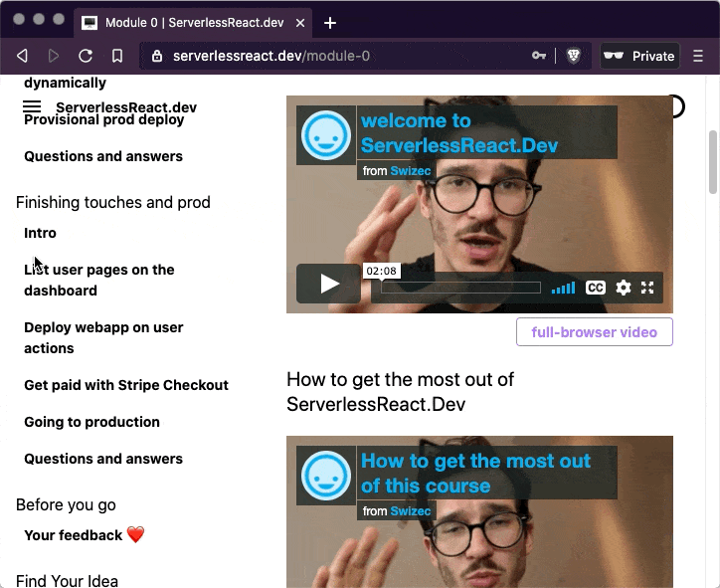Open the Intro lesson link
720x588 pixels.
40,233
